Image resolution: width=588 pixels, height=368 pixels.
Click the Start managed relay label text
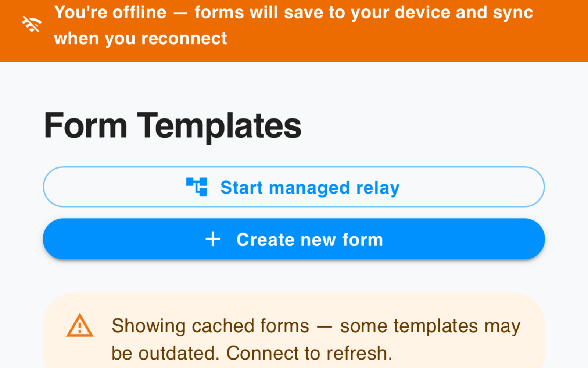pyautogui.click(x=309, y=187)
